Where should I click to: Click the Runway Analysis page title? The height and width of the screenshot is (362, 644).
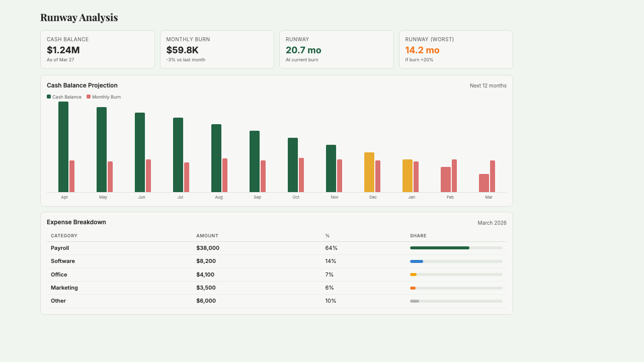(x=79, y=18)
